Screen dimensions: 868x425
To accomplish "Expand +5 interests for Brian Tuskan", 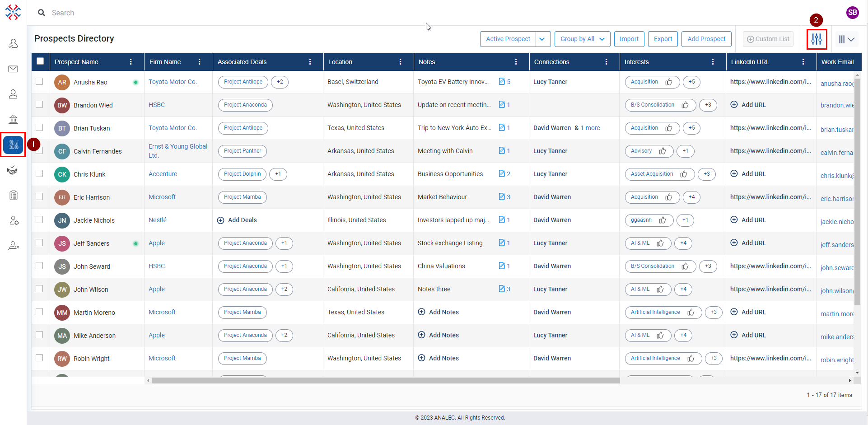I will tap(692, 128).
